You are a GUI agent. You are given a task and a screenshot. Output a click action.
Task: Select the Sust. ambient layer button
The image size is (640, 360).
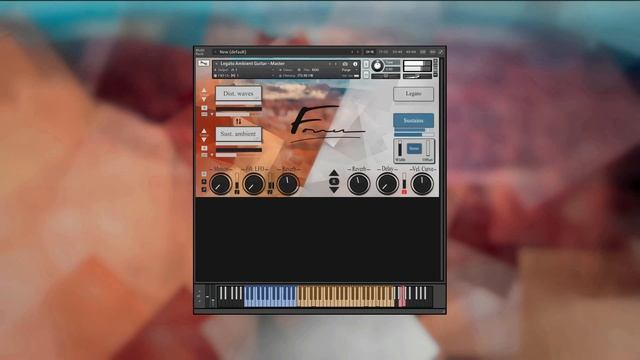[x=238, y=134]
